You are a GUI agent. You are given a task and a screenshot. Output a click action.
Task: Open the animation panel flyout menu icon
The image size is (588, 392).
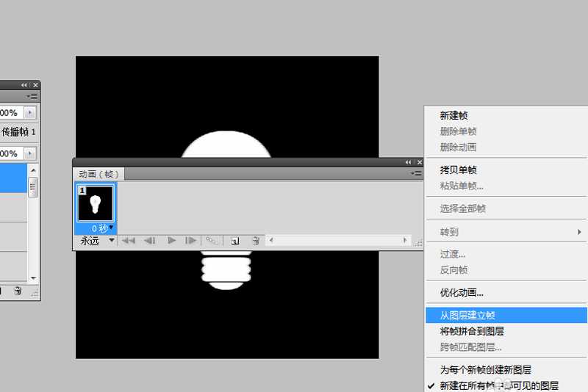point(417,174)
